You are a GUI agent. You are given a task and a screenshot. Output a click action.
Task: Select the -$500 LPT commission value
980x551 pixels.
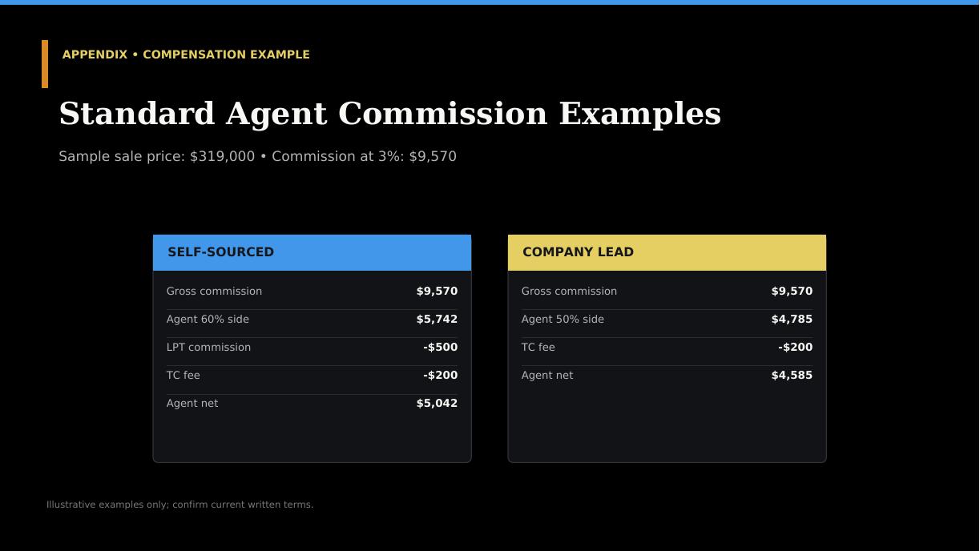[440, 348]
